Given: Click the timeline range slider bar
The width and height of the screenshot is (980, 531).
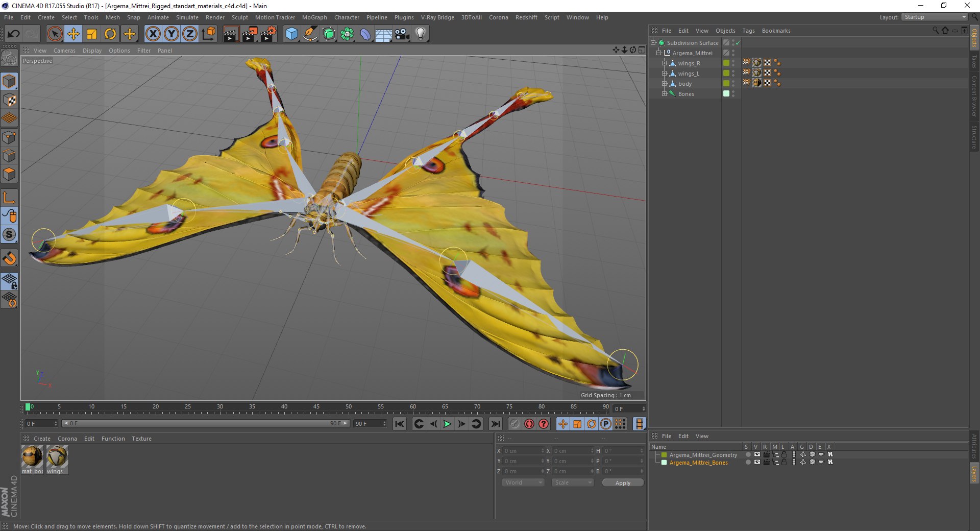Looking at the screenshot, I should point(206,423).
